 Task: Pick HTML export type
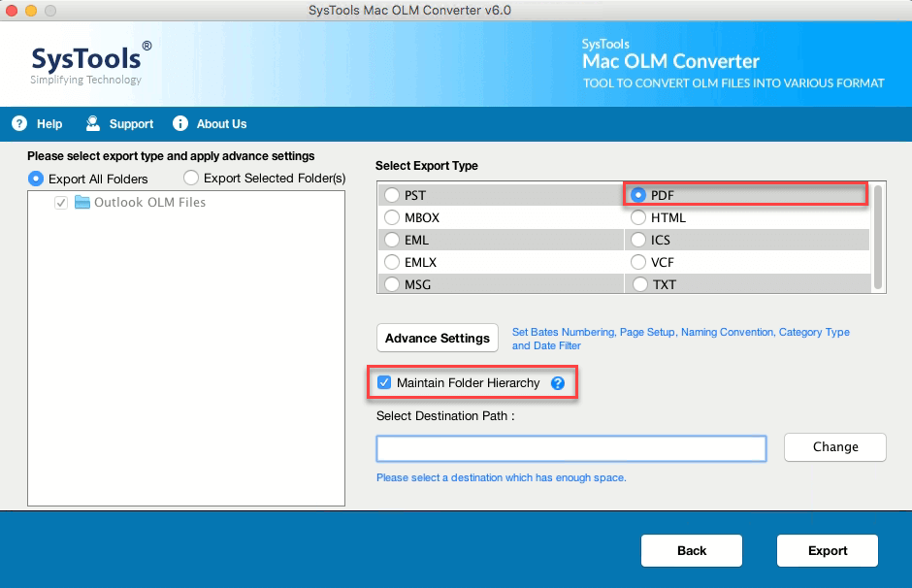pyautogui.click(x=638, y=217)
